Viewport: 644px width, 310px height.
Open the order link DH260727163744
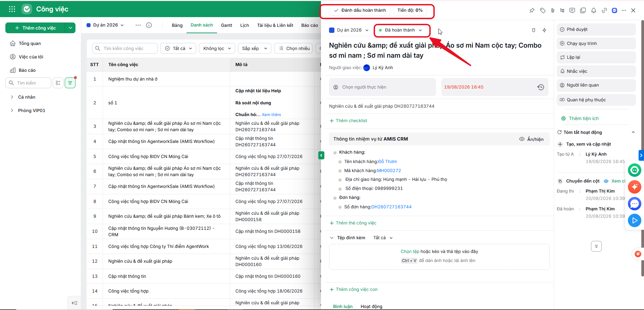(x=391, y=207)
